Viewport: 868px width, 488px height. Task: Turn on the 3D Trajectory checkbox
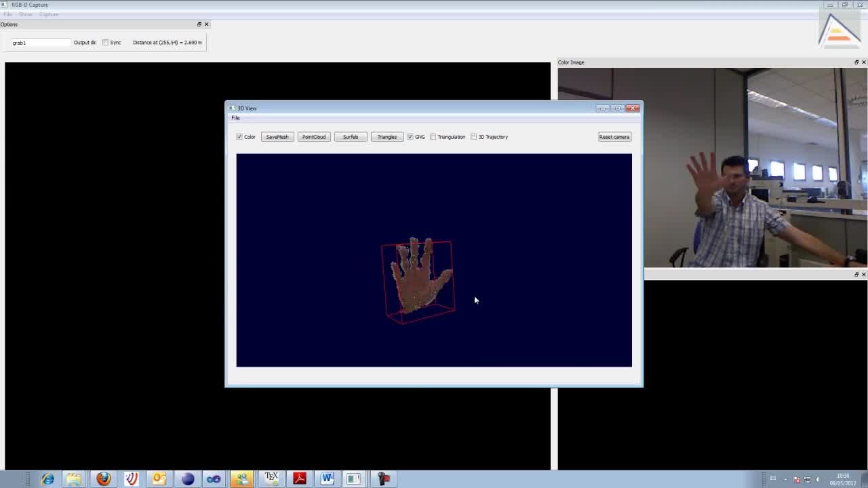474,137
